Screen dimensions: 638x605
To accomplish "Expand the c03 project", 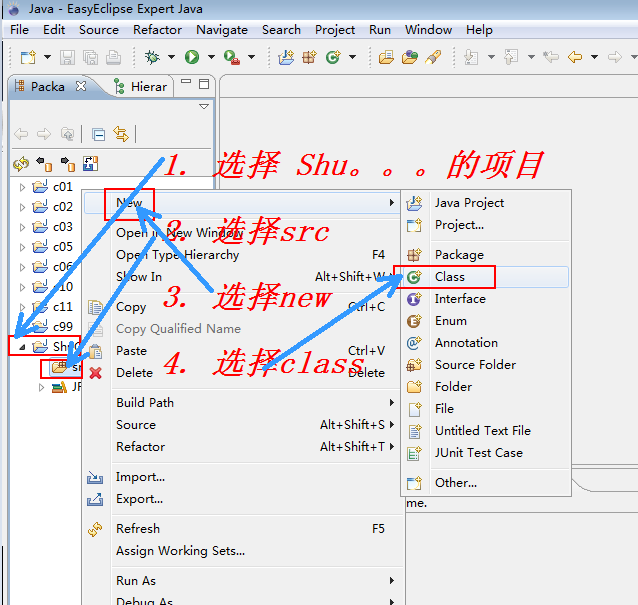I will [x=22, y=227].
